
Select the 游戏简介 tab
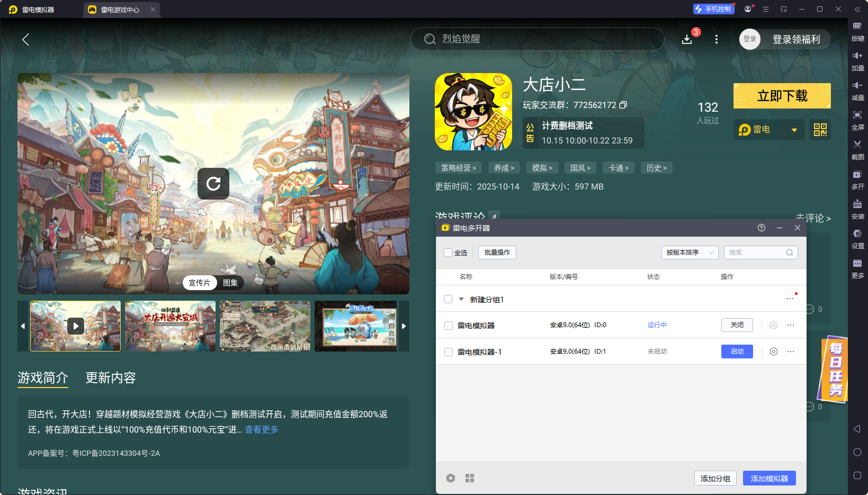[43, 377]
